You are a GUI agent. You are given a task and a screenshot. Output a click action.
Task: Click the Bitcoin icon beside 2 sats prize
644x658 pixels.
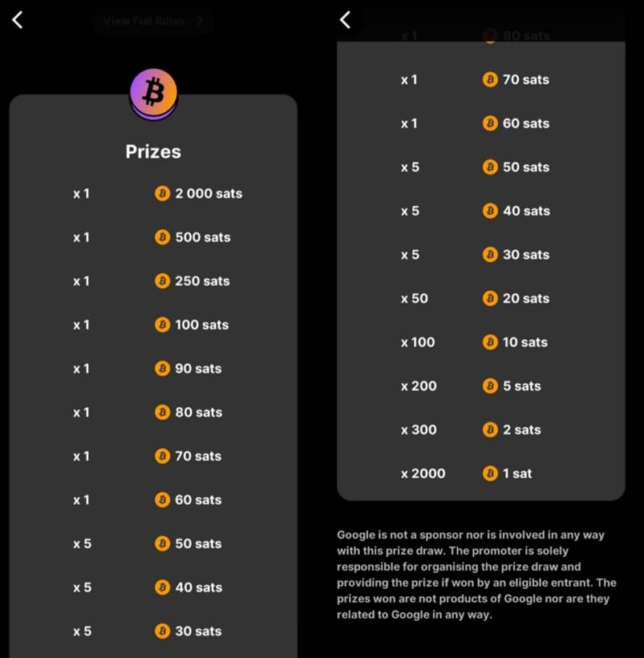[x=490, y=430]
